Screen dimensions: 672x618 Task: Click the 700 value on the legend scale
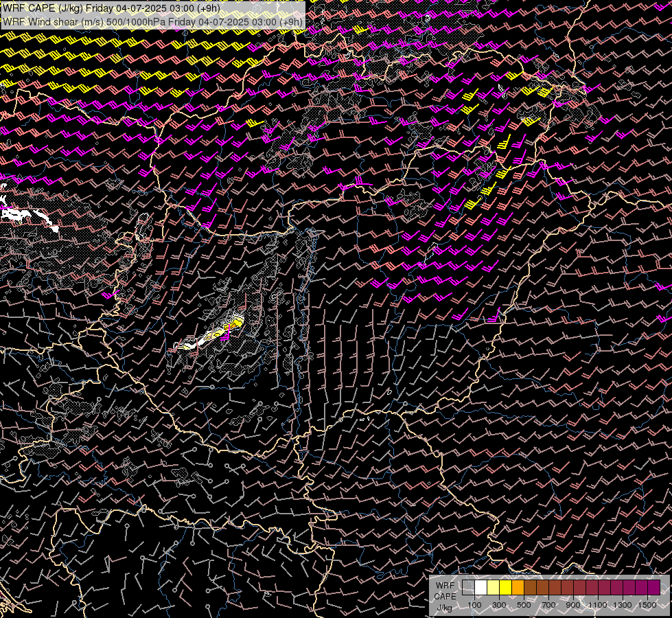[548, 605]
